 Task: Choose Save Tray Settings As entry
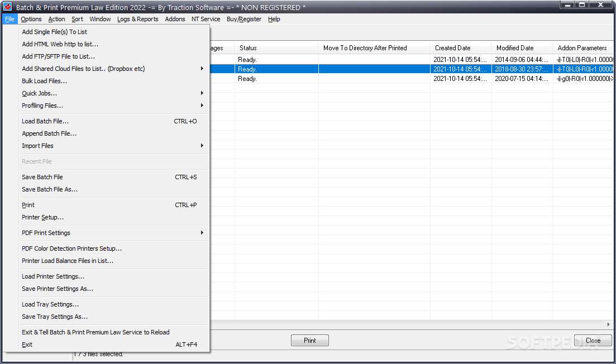pyautogui.click(x=114, y=316)
